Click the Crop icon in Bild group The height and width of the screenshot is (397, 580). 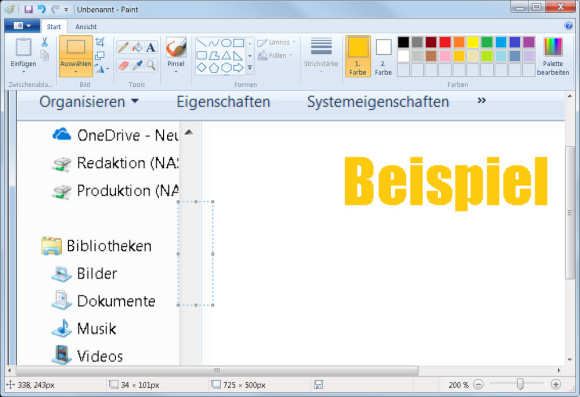click(x=100, y=42)
